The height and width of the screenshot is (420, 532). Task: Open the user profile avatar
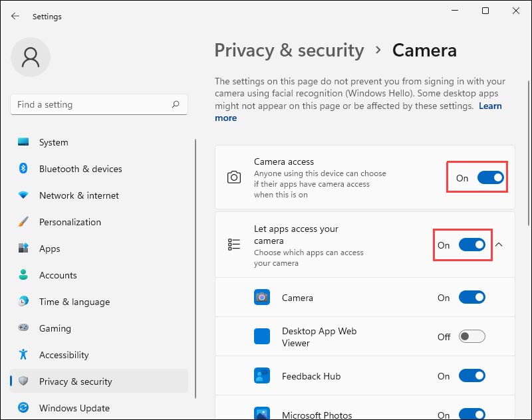(x=31, y=57)
